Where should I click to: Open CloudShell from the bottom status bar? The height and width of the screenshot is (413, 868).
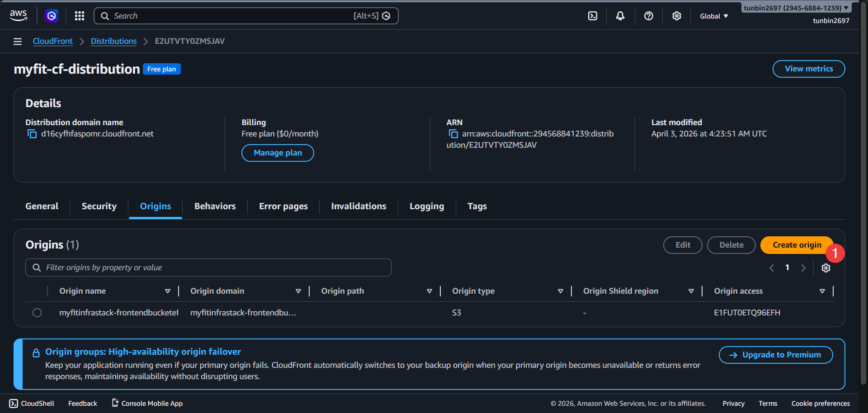point(31,403)
